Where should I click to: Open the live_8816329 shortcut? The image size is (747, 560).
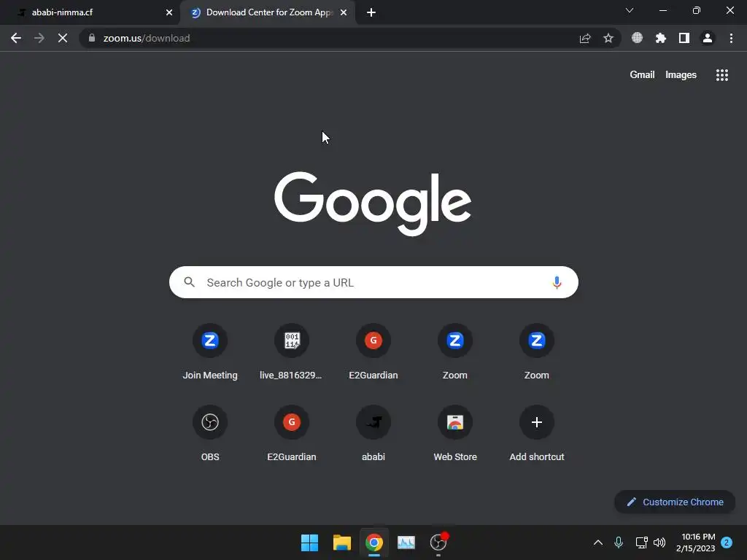click(292, 352)
